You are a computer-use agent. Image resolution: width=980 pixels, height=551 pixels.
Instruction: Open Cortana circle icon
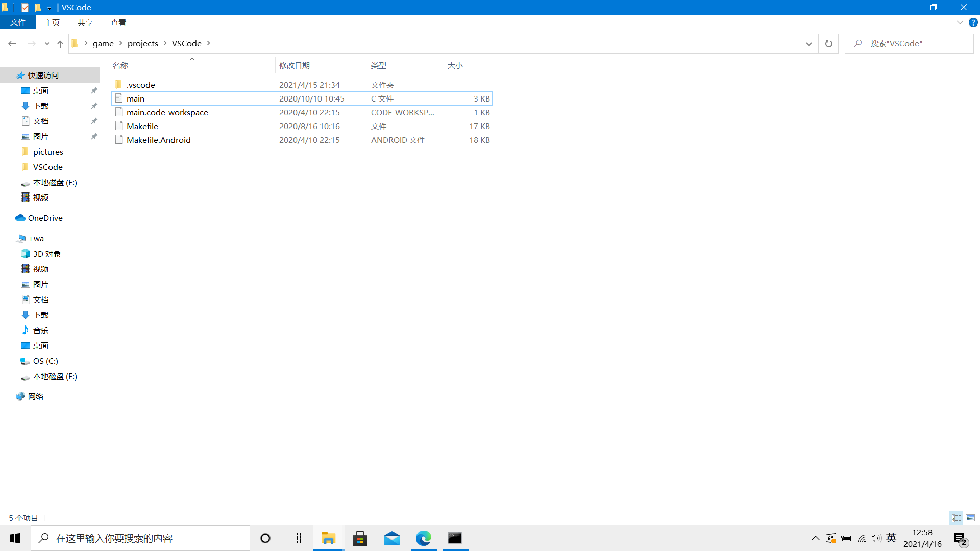[x=265, y=538]
